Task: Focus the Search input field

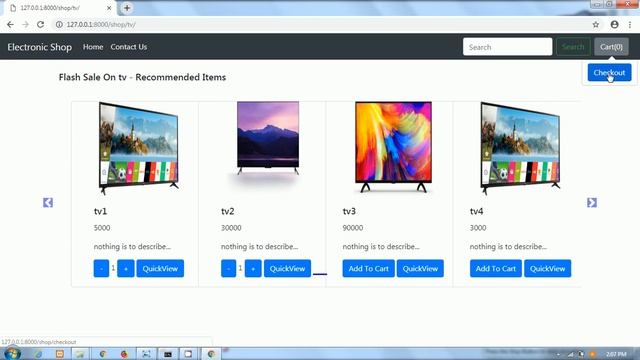Action: [x=507, y=47]
